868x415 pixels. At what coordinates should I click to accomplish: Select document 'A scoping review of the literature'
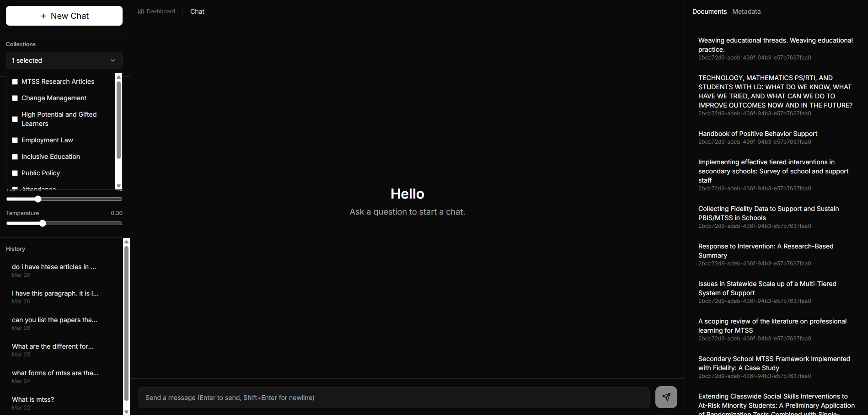[776, 329]
